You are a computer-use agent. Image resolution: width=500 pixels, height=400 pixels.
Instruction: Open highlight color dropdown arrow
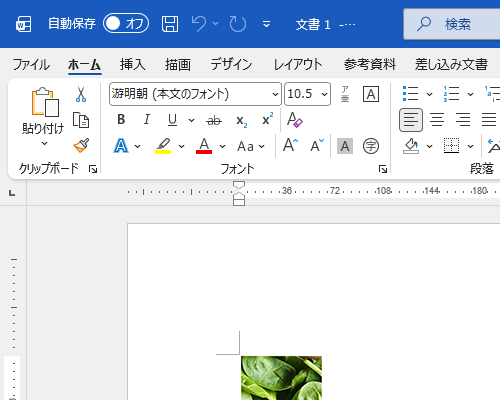click(181, 146)
